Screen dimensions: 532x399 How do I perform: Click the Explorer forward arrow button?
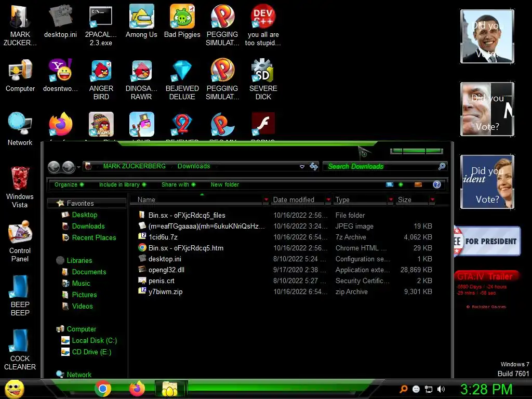coord(68,167)
